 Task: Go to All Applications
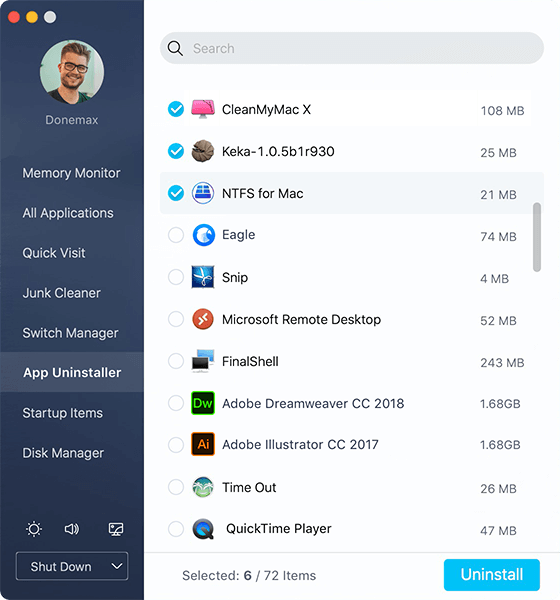coord(68,213)
